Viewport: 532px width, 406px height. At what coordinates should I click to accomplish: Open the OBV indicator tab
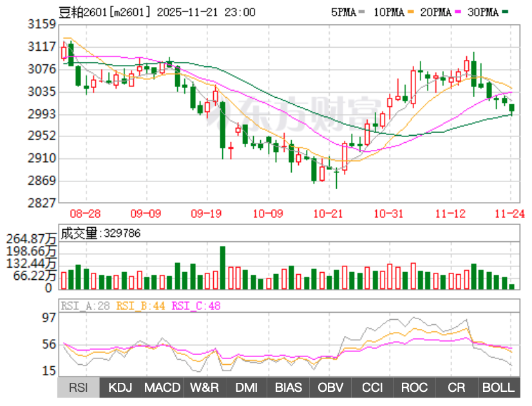tap(330, 387)
